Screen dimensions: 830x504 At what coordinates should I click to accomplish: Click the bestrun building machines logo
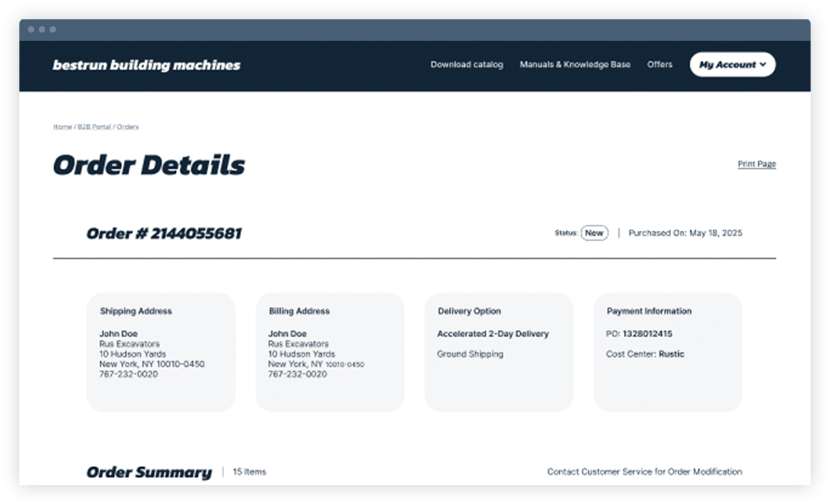pos(145,65)
